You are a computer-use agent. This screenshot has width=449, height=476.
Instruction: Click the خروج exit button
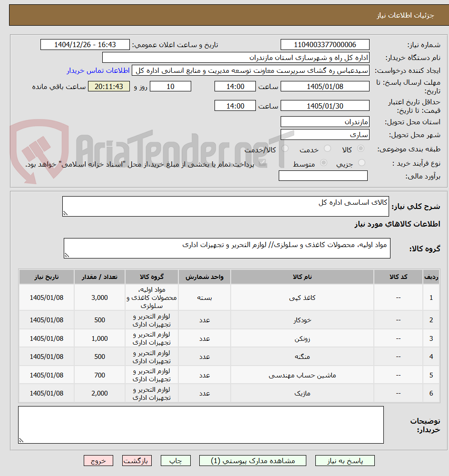[98, 460]
